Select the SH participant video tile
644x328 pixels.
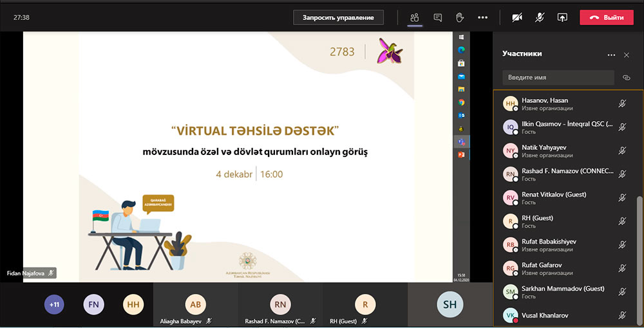[450, 305]
